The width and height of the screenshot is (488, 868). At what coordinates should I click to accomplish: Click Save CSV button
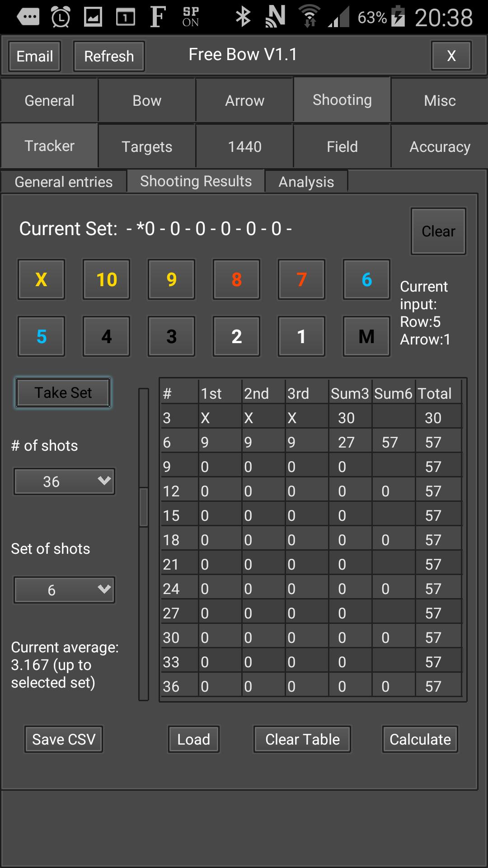[x=64, y=739]
